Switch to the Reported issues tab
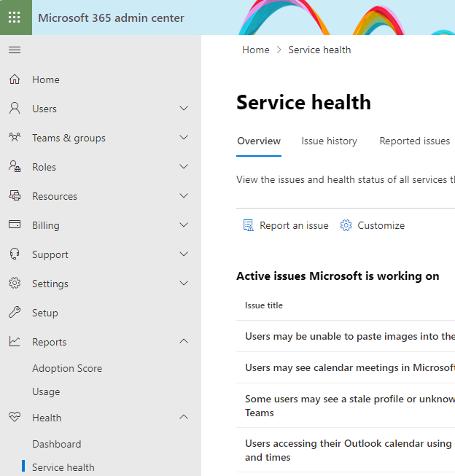The height and width of the screenshot is (476, 455). coord(415,141)
